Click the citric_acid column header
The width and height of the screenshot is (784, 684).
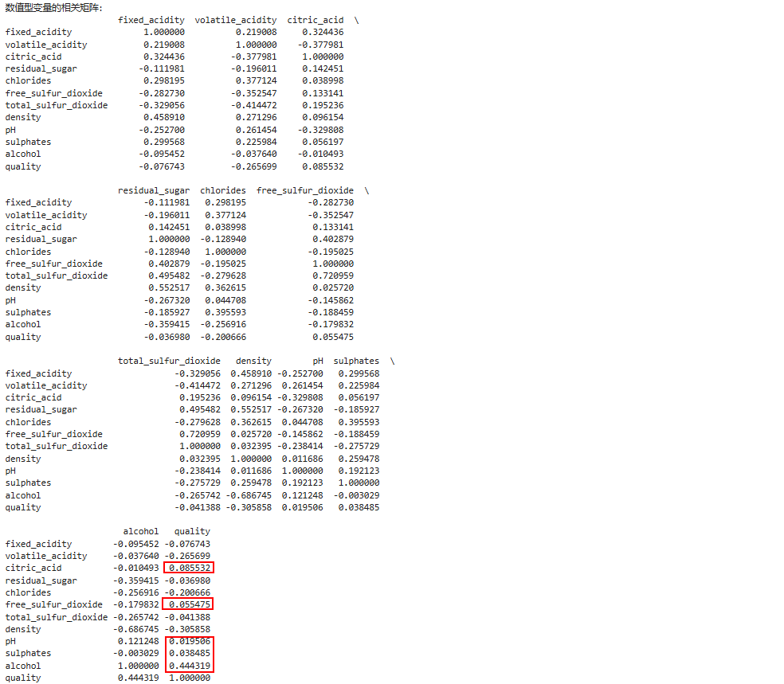pos(315,20)
